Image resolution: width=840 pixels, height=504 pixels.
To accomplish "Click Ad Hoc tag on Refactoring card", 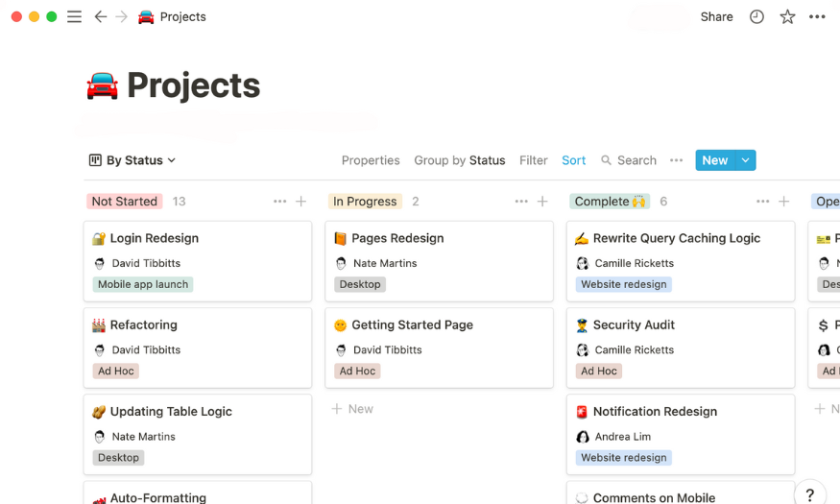I will click(x=116, y=372).
